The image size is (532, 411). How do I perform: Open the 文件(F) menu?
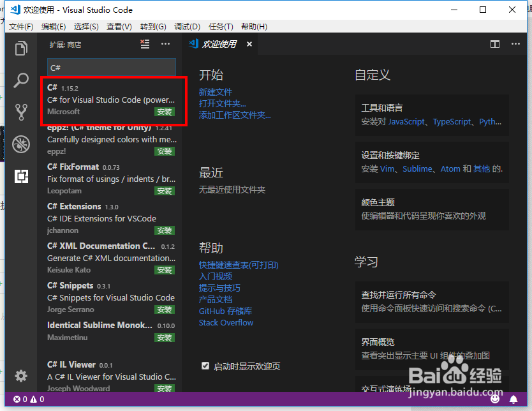point(21,26)
